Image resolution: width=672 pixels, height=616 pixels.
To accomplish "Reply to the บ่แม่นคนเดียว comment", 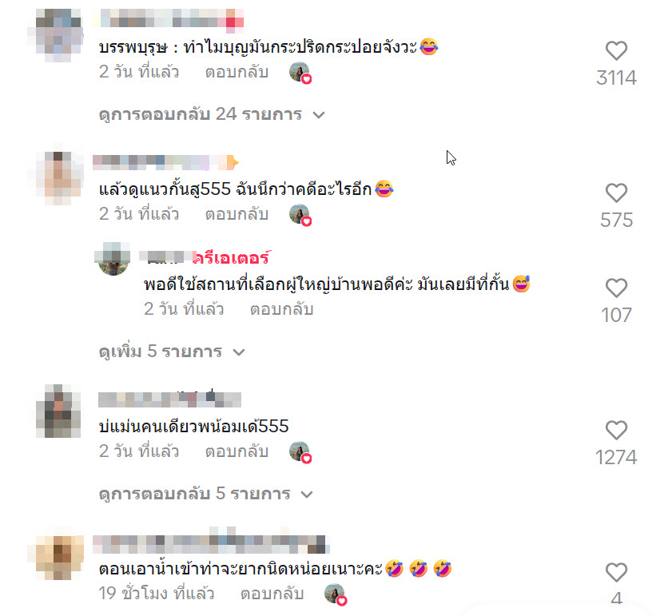I will tap(237, 451).
